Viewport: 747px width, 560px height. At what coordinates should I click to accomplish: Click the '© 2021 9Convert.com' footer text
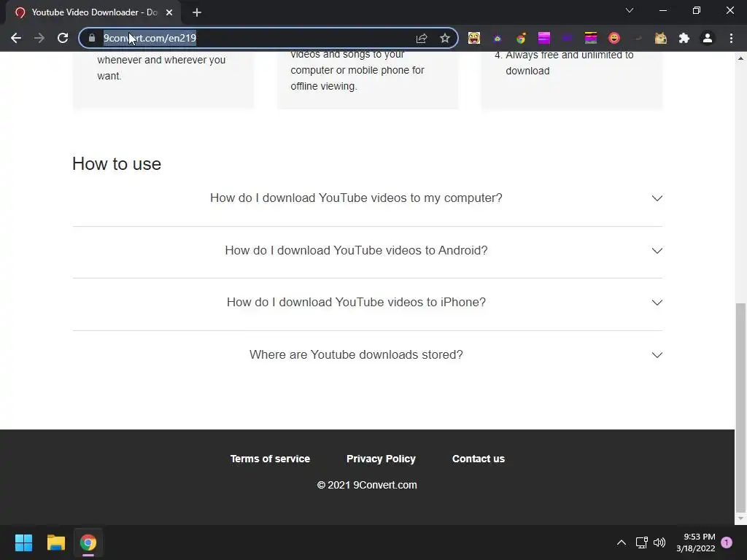[x=367, y=485]
